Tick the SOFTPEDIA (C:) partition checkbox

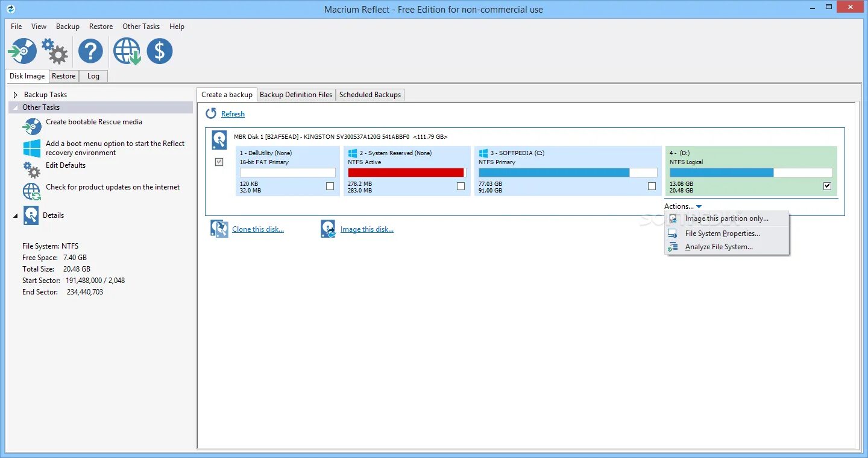click(652, 186)
